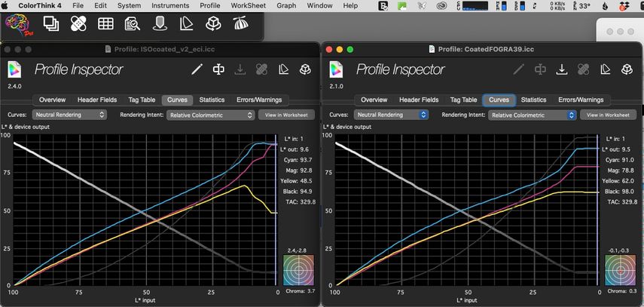
Task: Click the pencil edit icon in CoatedFOGRA39 window
Action: tap(519, 69)
